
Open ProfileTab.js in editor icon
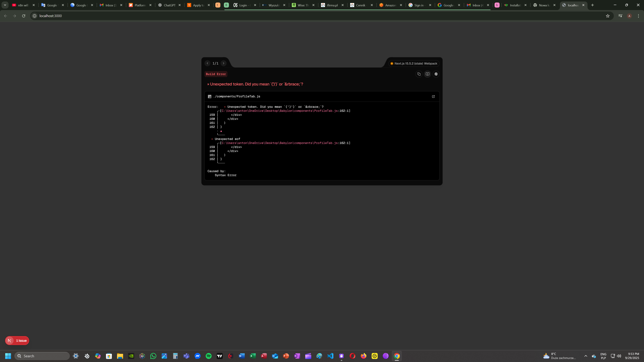pyautogui.click(x=433, y=96)
